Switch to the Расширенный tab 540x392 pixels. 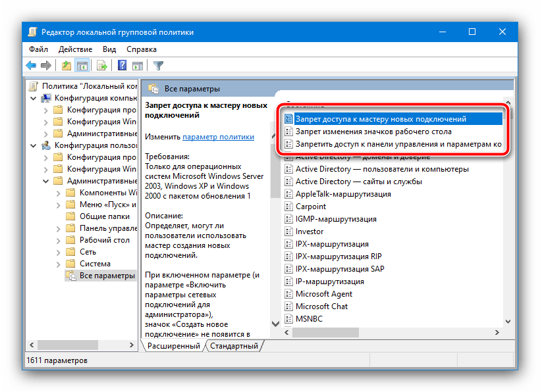(x=174, y=346)
